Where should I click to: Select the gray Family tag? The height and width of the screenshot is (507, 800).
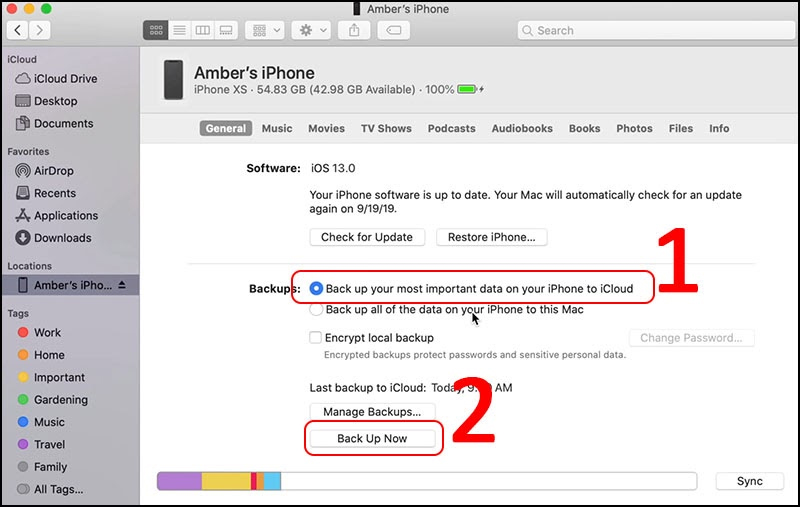tap(42, 467)
